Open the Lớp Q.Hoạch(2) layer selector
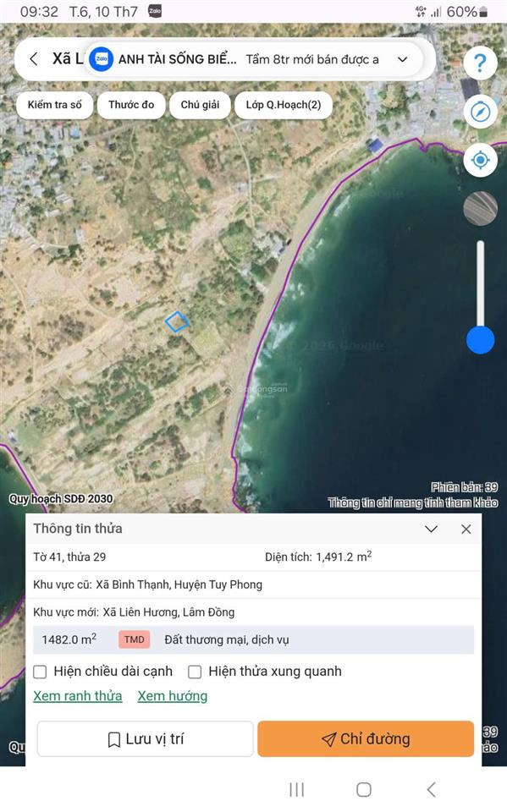 coord(283,105)
